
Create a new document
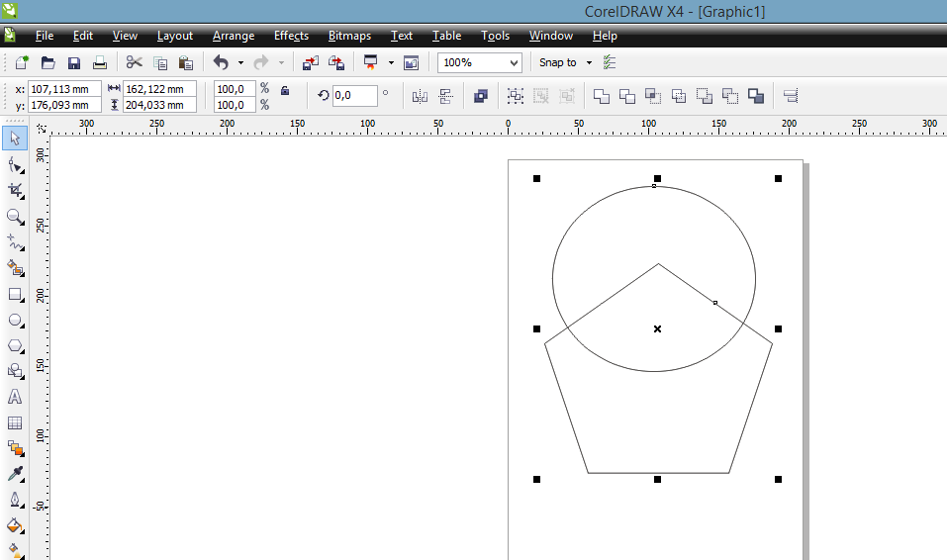pyautogui.click(x=22, y=62)
